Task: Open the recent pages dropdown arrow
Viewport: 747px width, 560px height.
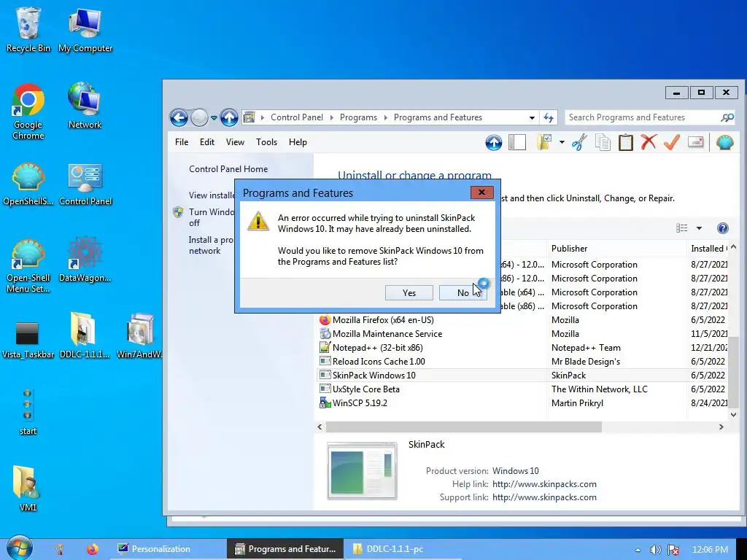Action: [214, 117]
